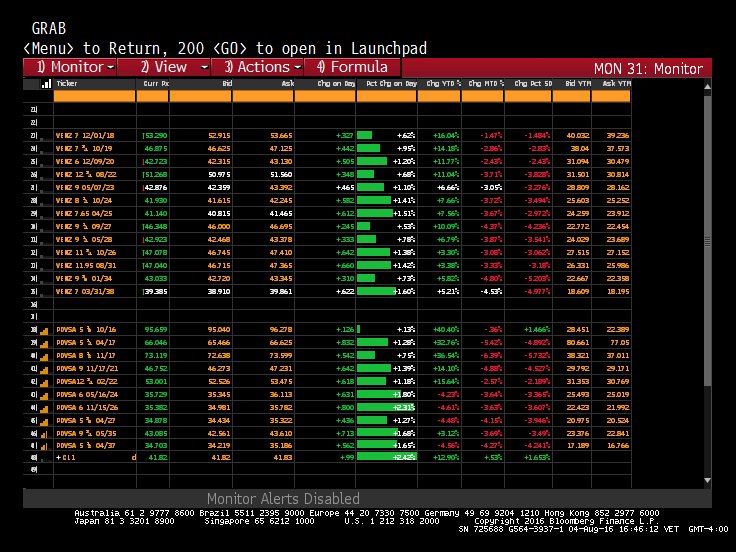Click chart icon beside PDVSA 9 ¾ 05/35
The image size is (736, 552).
pyautogui.click(x=44, y=434)
